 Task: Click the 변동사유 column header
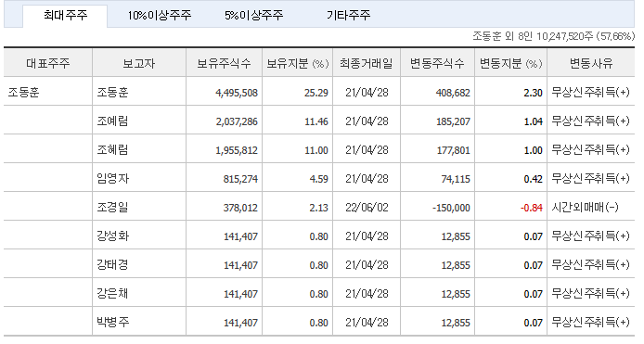[591, 63]
